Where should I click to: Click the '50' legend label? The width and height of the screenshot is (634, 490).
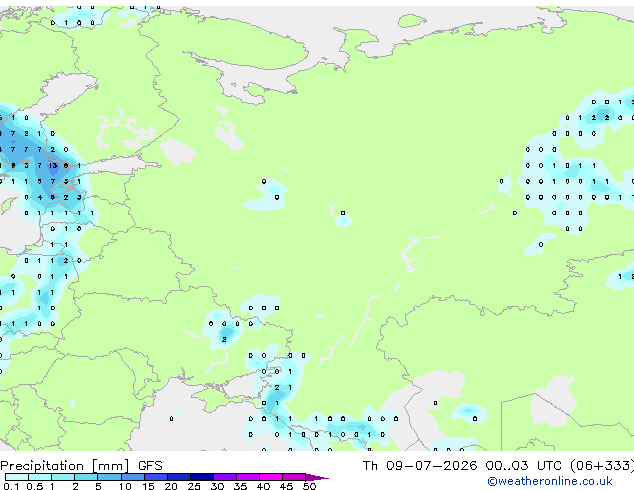coord(309,486)
